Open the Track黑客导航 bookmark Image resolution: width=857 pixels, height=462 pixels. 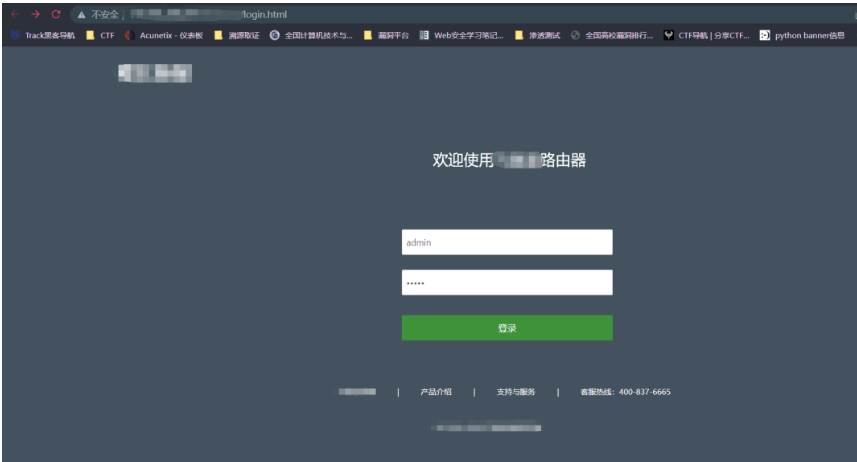[43, 36]
